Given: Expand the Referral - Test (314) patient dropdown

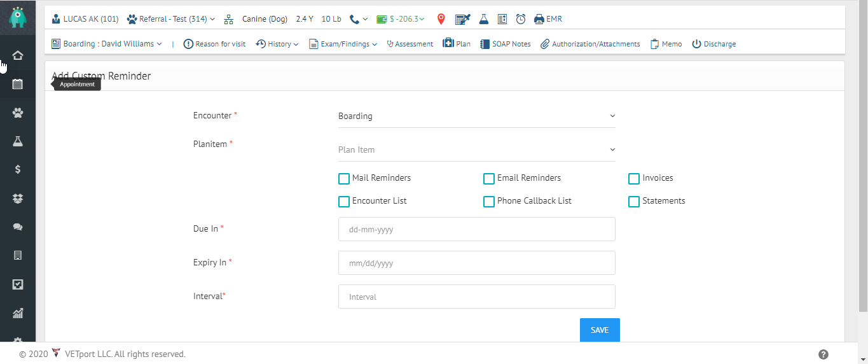Looking at the screenshot, I should (171, 19).
